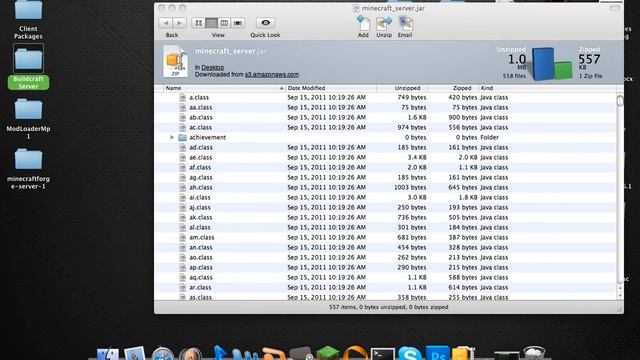This screenshot has width=640, height=360.
Task: Select the ab.class file icon
Action: pos(182,118)
